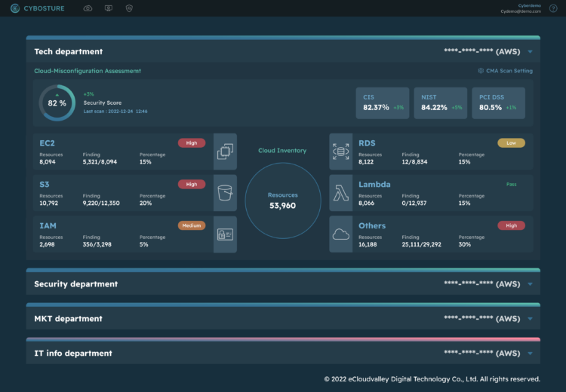Expand the Security department section
This screenshot has height=392, width=566.
531,284
